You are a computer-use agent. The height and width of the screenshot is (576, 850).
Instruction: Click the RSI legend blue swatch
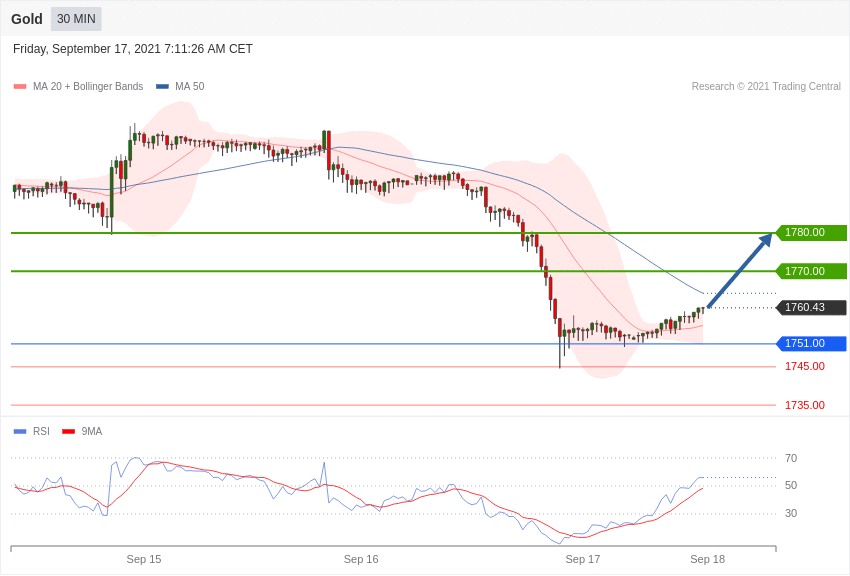(20, 431)
